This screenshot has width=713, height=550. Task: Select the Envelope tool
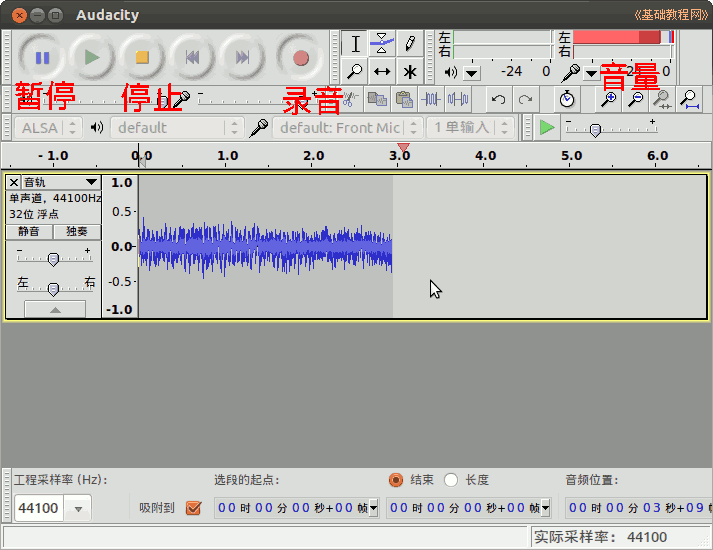(x=382, y=44)
